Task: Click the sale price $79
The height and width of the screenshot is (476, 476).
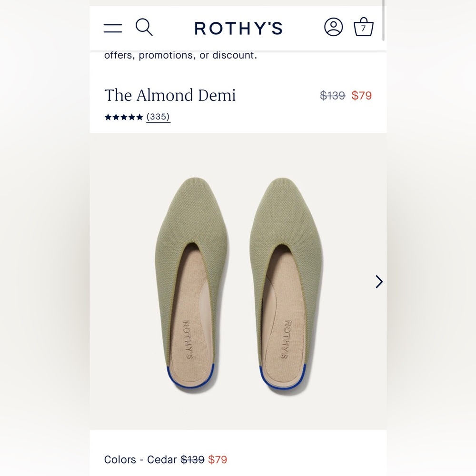Action: 361,96
